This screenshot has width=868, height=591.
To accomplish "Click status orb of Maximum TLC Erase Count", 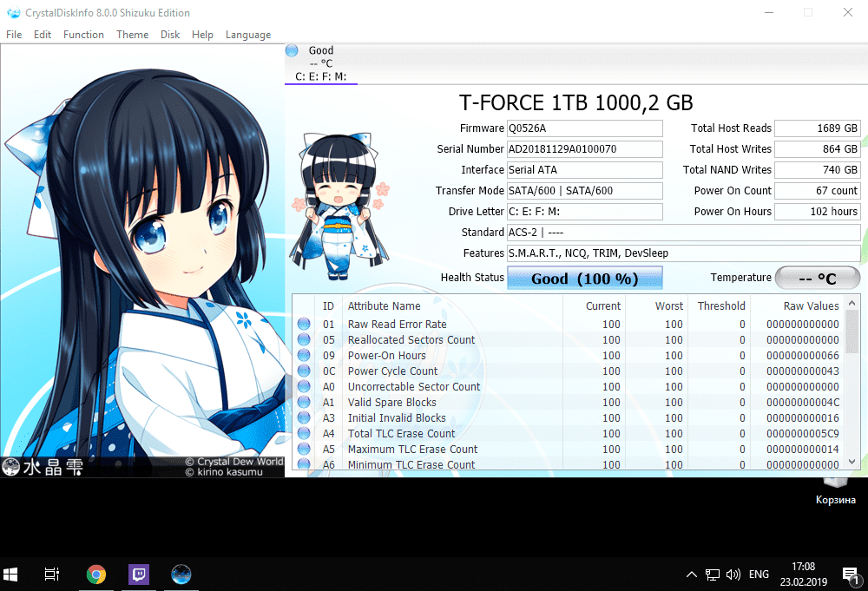I will [x=304, y=449].
